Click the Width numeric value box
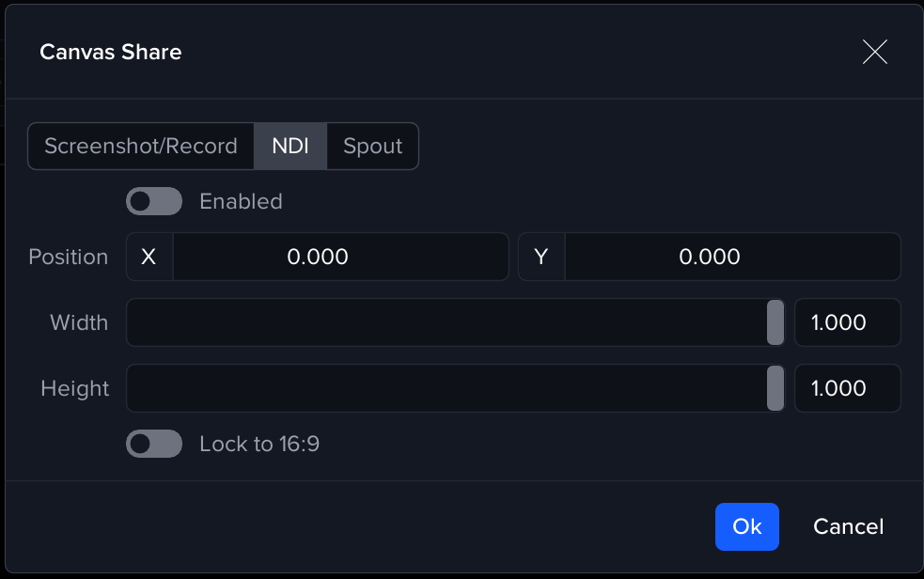 [847, 322]
